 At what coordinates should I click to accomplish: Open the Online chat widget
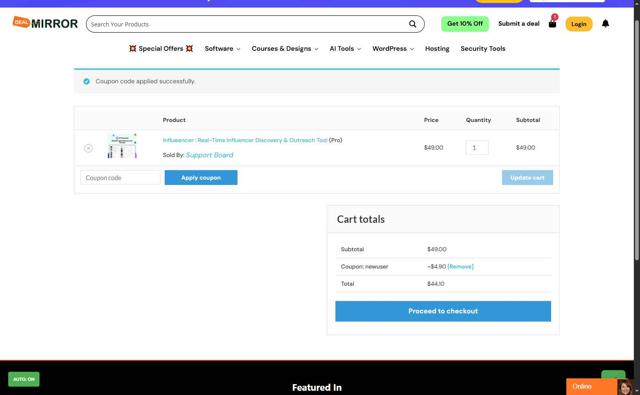click(x=591, y=386)
